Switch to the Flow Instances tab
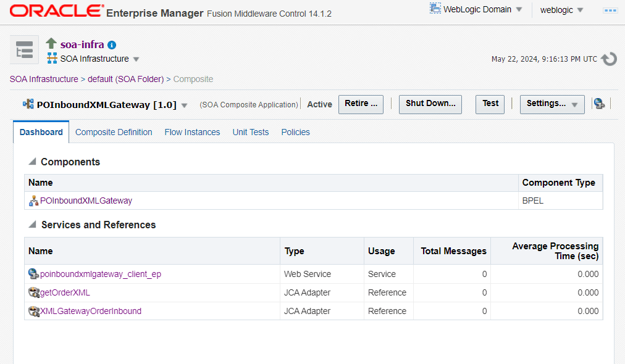Viewport: 625px width, 364px height. pyautogui.click(x=192, y=132)
